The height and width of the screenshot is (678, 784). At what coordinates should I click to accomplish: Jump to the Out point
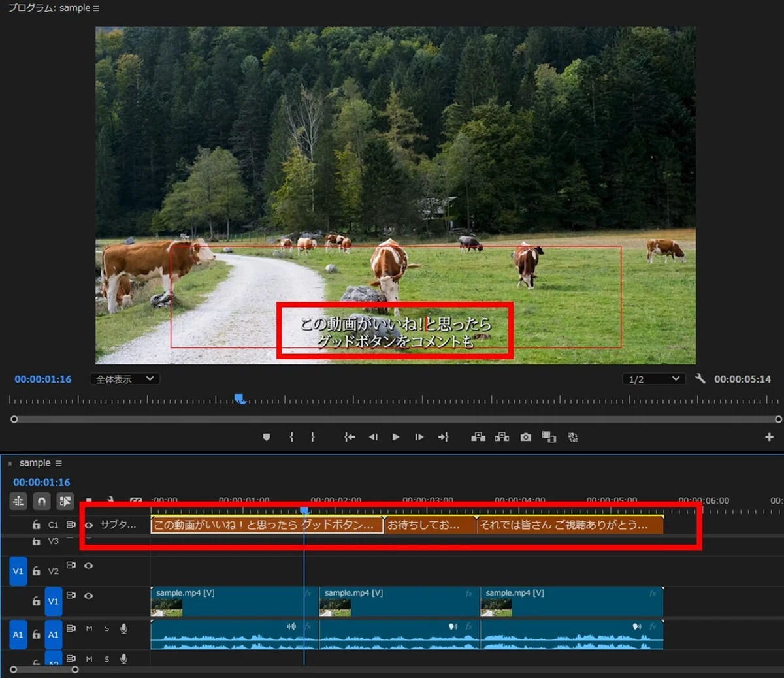coord(443,437)
